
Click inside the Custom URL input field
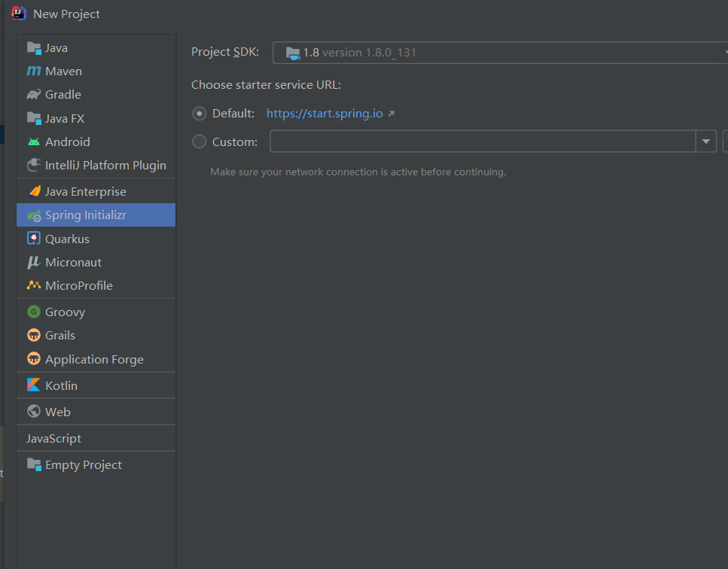click(x=483, y=141)
